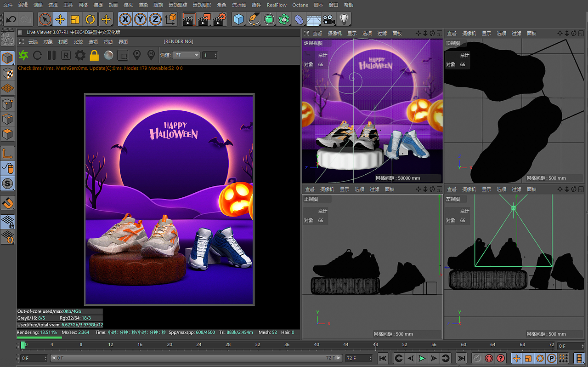Add a Light object
Screen dimensions: 588x367
[343, 19]
